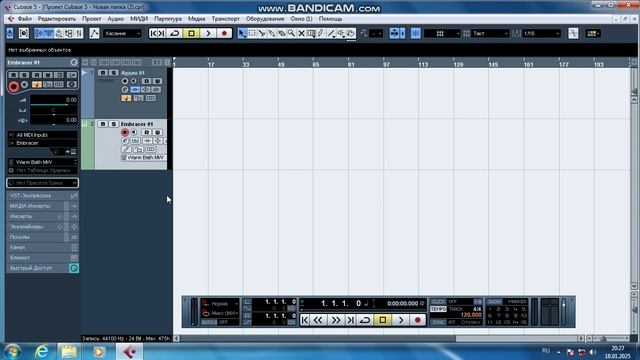Toggle the CLICK metronome button in transport
This screenshot has height=360, width=640.
click(x=438, y=302)
